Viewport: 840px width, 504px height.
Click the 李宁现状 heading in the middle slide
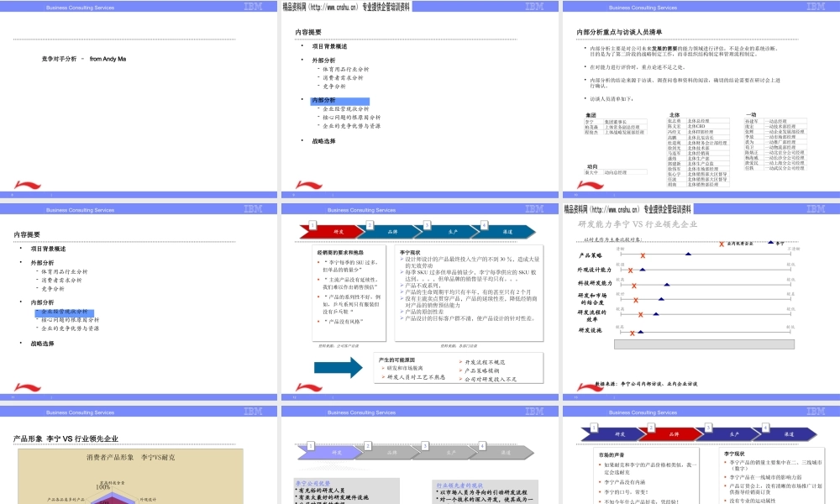point(410,253)
